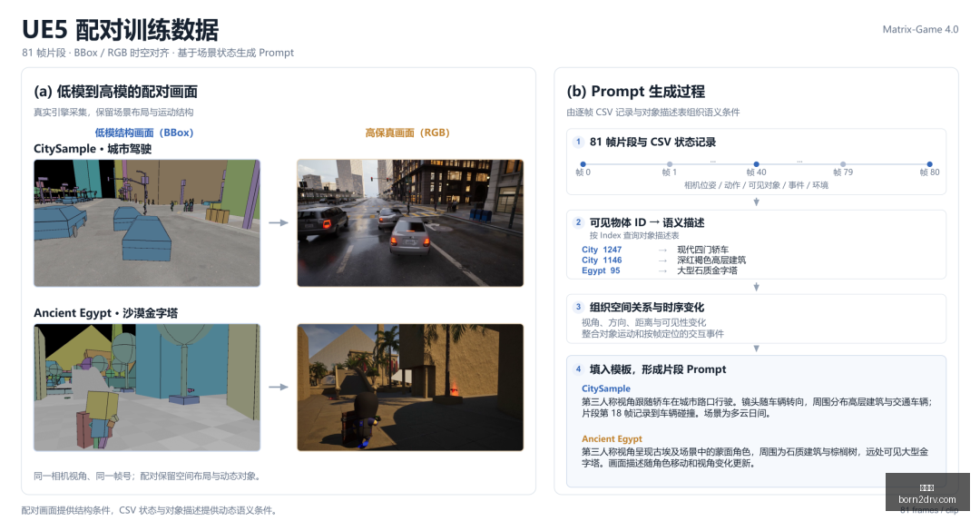Click step title '81 帧片段与 CSV 状态记录'

(x=652, y=142)
